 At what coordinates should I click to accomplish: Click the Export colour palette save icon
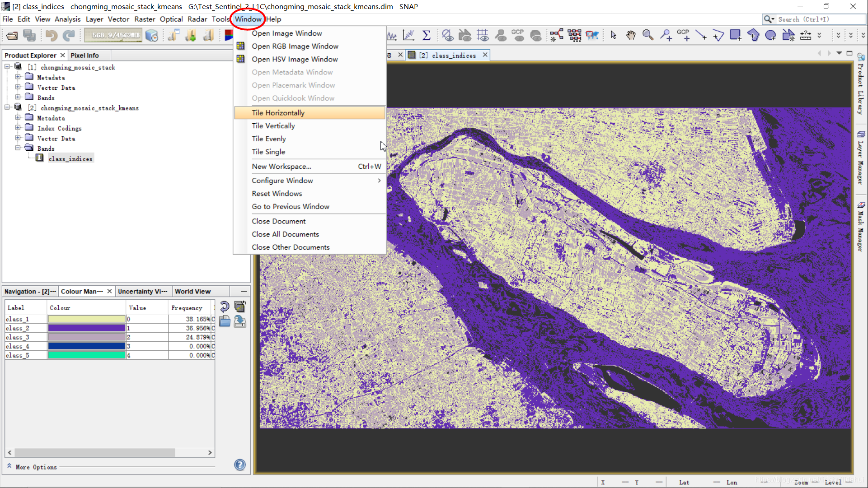coord(240,321)
